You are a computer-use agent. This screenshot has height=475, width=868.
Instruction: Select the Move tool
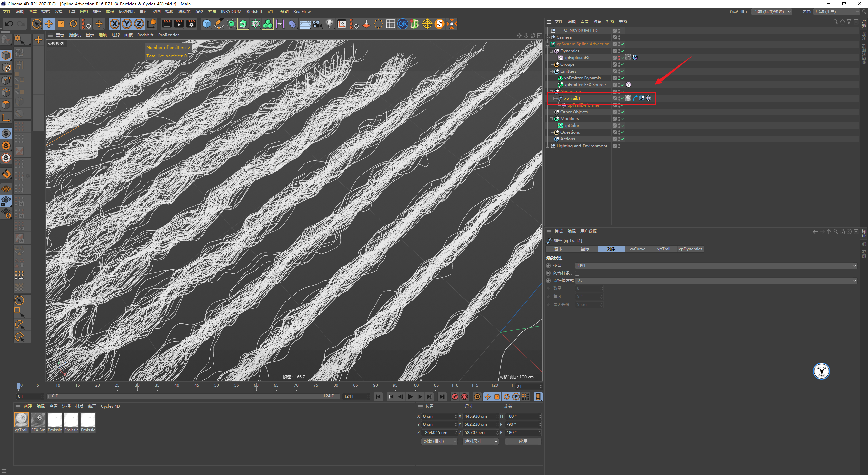pos(49,24)
